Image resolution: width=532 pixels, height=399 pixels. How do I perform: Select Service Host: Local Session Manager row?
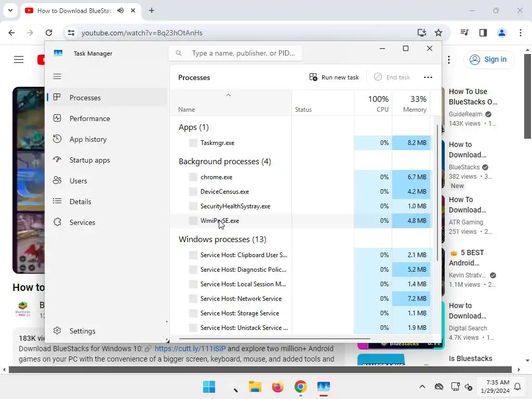pos(301,284)
